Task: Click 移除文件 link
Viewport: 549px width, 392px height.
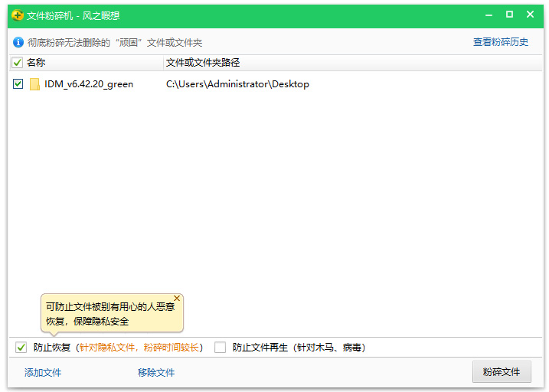Action: [x=156, y=372]
